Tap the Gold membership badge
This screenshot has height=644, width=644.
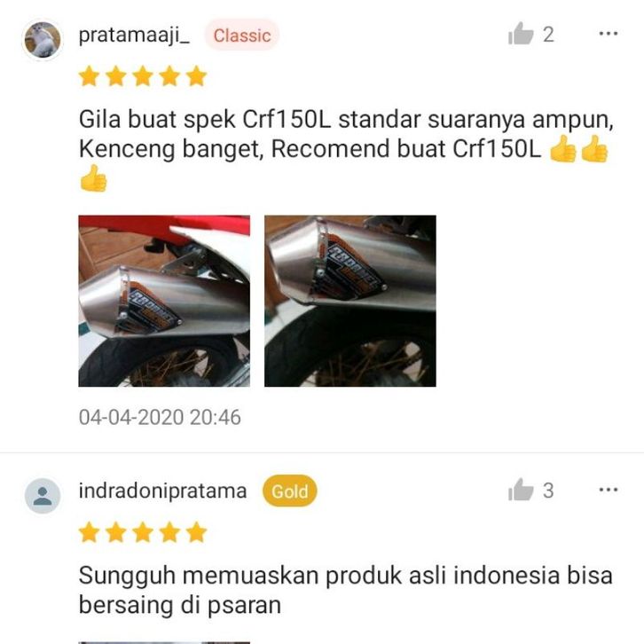point(289,491)
